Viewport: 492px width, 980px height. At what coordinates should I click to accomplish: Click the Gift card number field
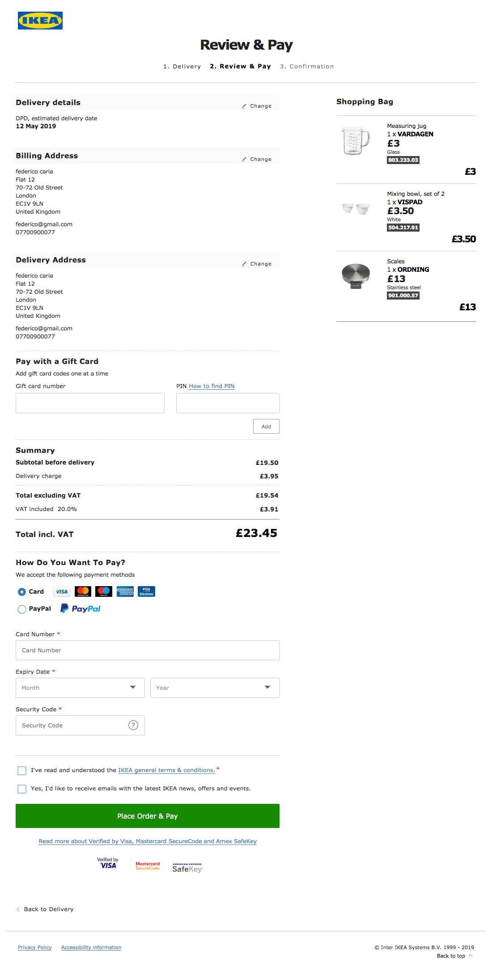(90, 403)
